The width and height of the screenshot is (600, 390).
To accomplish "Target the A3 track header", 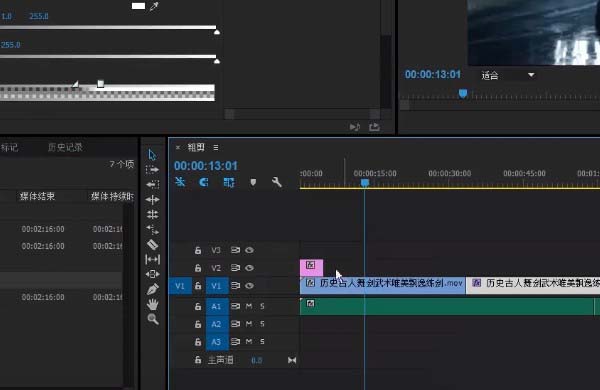I will pyautogui.click(x=217, y=341).
